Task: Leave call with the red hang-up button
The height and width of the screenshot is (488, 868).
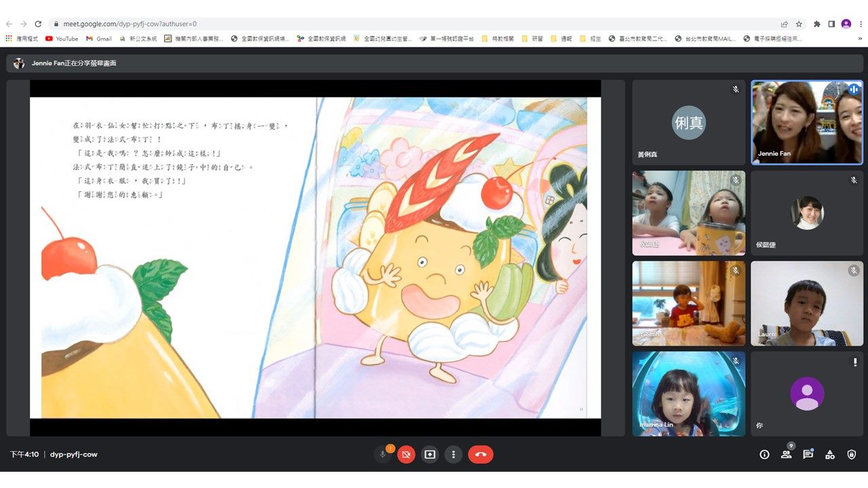Action: click(x=481, y=455)
